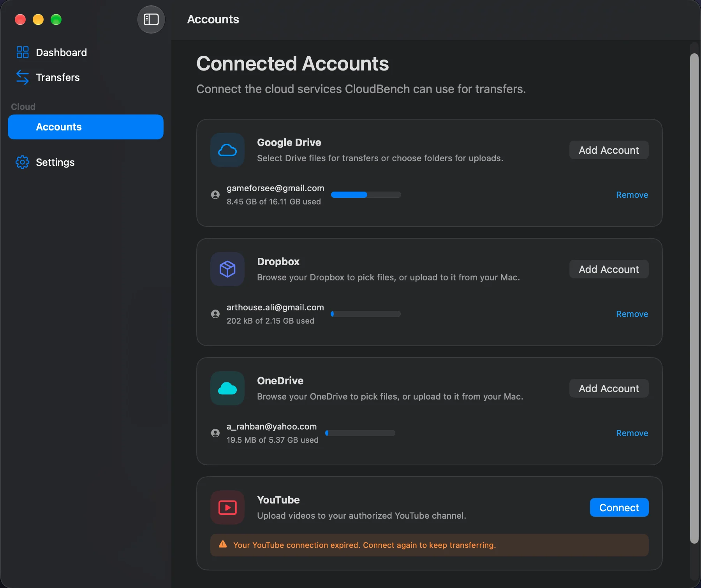Remove the a_rahban@yahoo.com account
The width and height of the screenshot is (701, 588).
pyautogui.click(x=632, y=433)
